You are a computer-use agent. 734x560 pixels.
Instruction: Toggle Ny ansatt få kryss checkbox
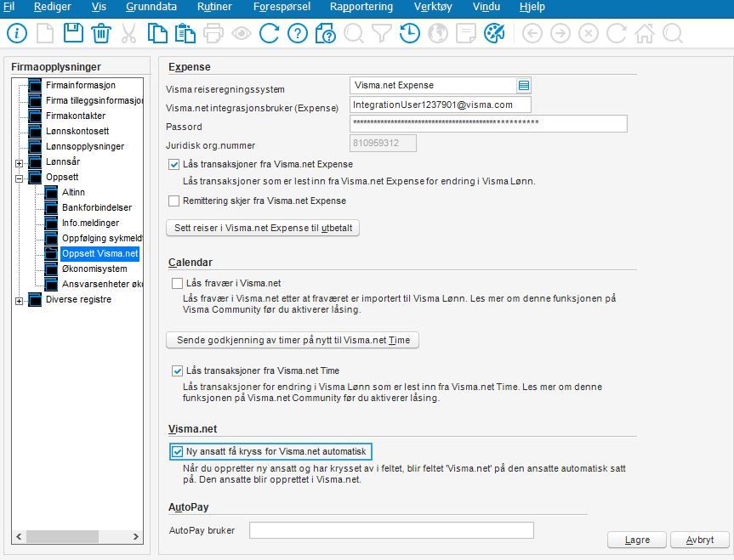pos(177,451)
